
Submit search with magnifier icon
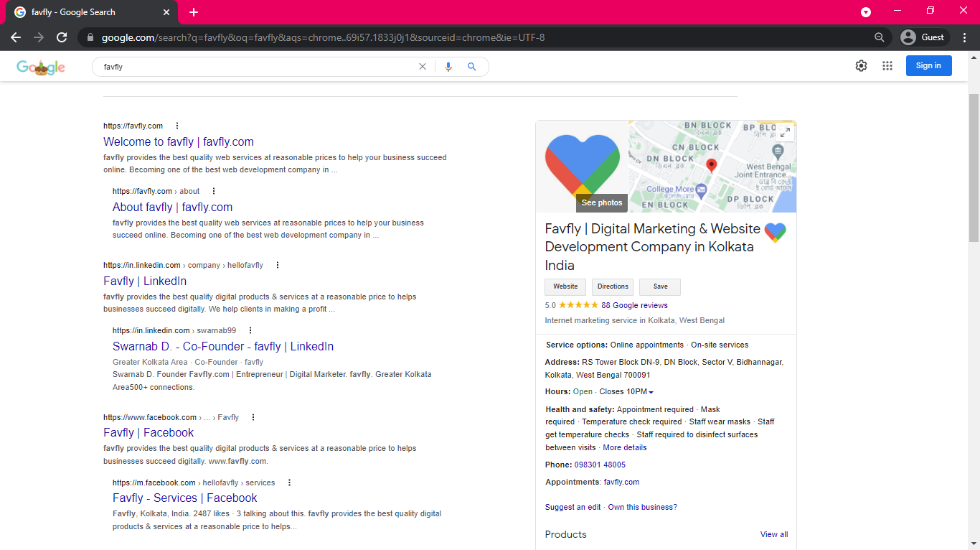pos(471,67)
